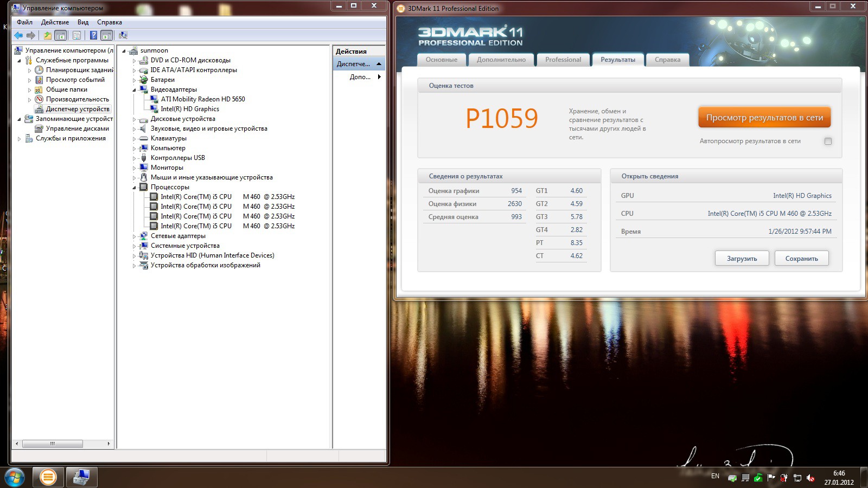Open the Вид menu
868x488 pixels.
[x=83, y=22]
